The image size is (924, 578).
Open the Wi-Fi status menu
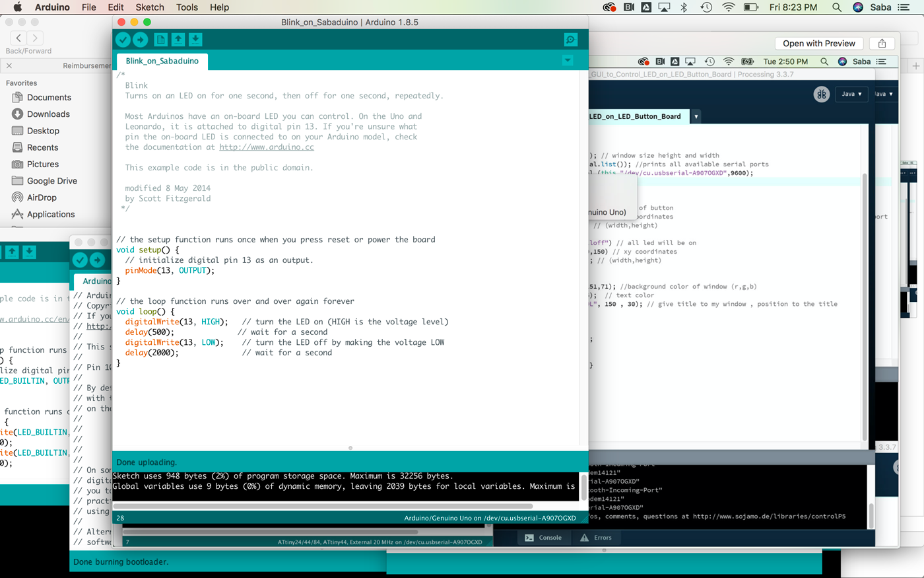(729, 7)
